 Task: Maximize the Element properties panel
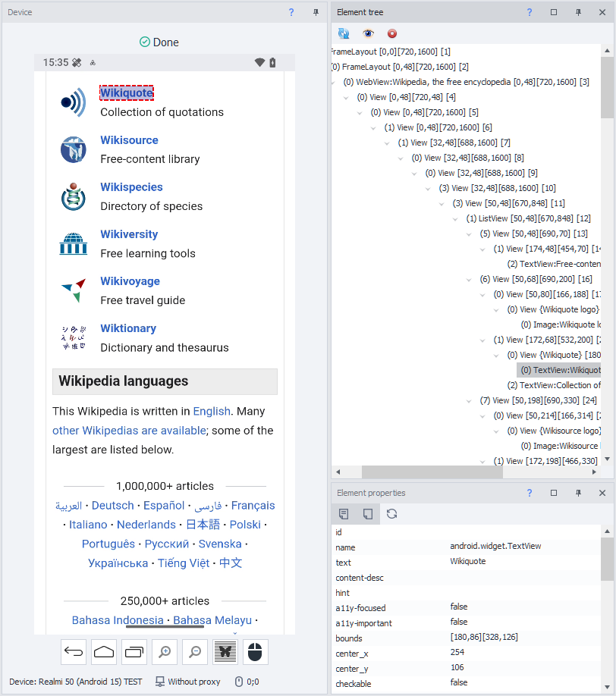[x=554, y=493]
